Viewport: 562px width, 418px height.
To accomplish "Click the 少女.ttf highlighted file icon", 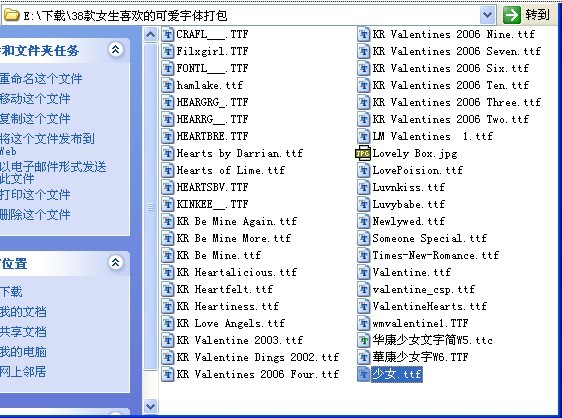I will tap(363, 374).
